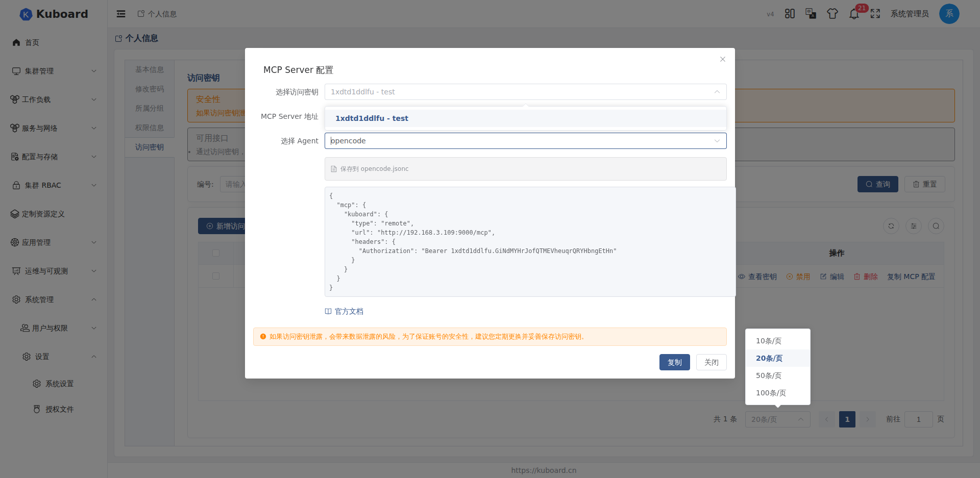This screenshot has height=478, width=980.
Task: Open column settings icon above the table
Action: [x=914, y=226]
